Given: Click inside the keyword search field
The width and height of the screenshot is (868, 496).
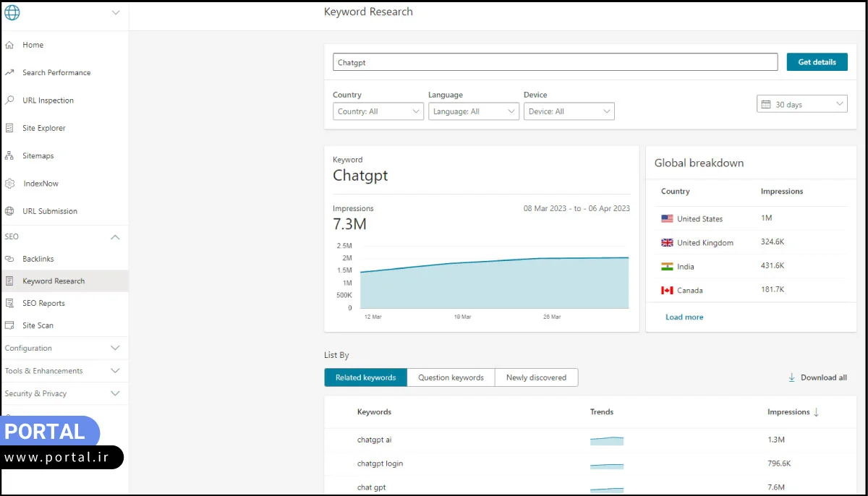Looking at the screenshot, I should tap(553, 62).
